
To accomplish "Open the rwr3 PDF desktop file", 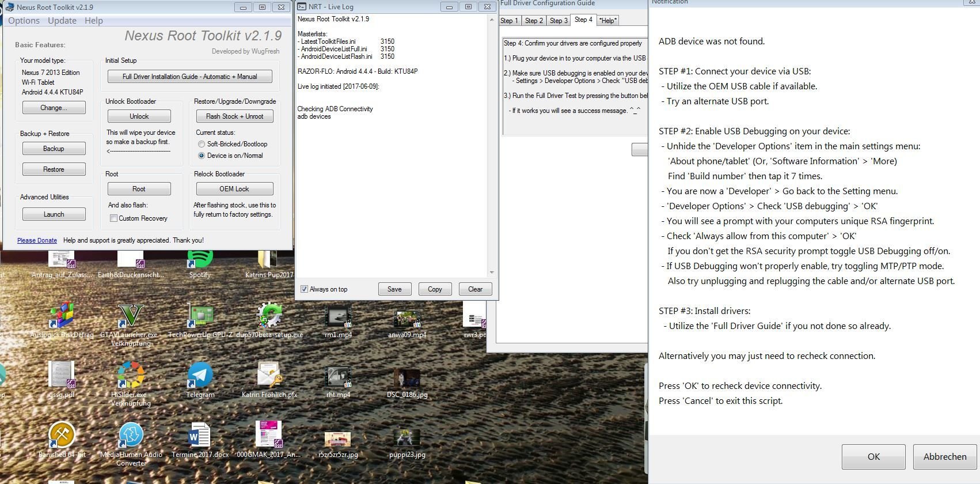I will click(x=474, y=320).
